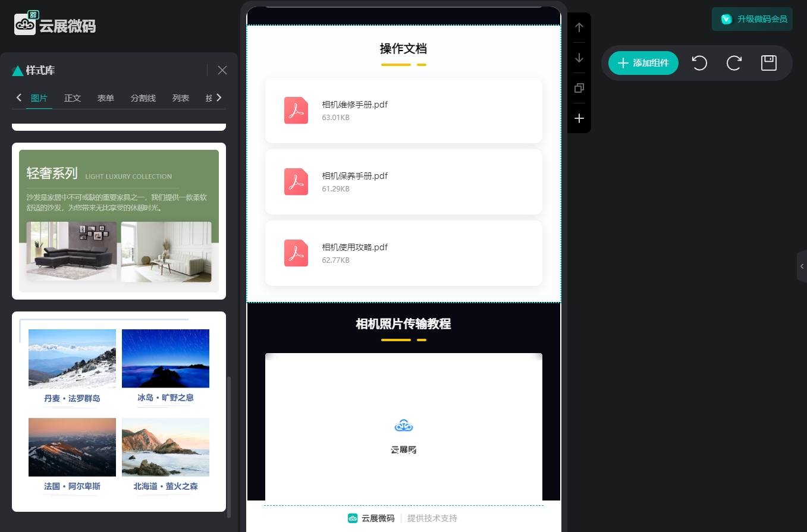Select the 轻奢系列 image style template

119,221
